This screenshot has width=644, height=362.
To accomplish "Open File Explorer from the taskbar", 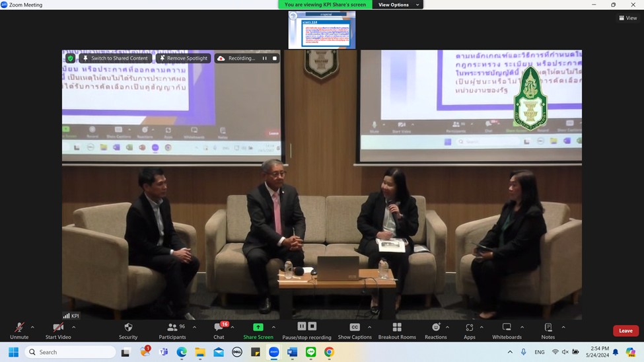I will click(200, 352).
